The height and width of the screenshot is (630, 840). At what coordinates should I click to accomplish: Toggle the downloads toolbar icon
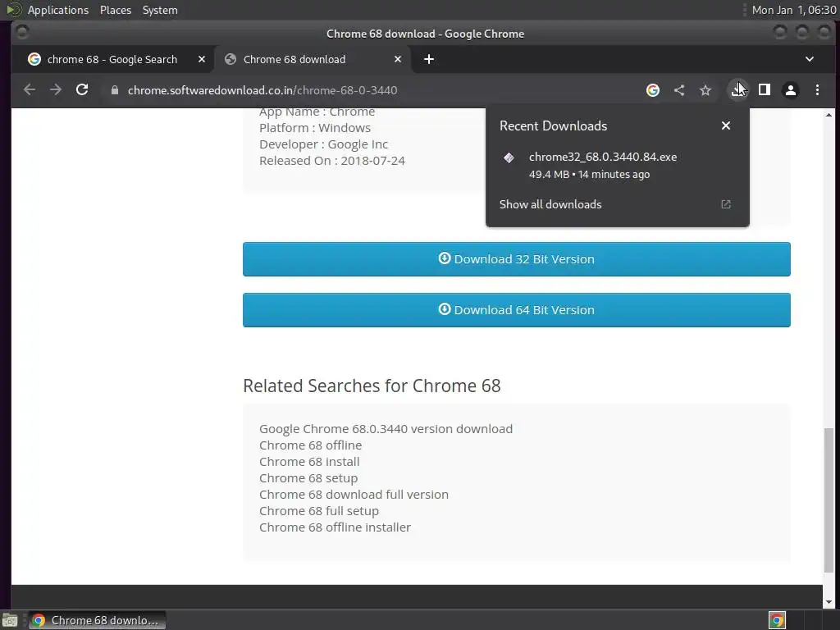point(738,90)
